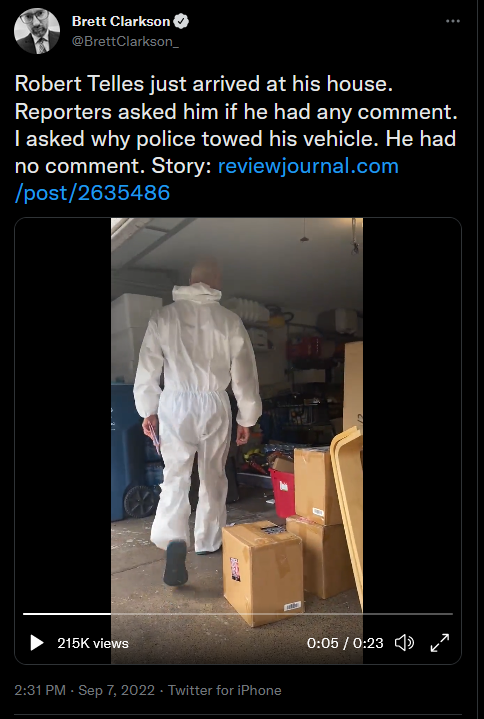The width and height of the screenshot is (484, 719).
Task: Click the Twitter for iPhone source label
Action: pos(225,690)
